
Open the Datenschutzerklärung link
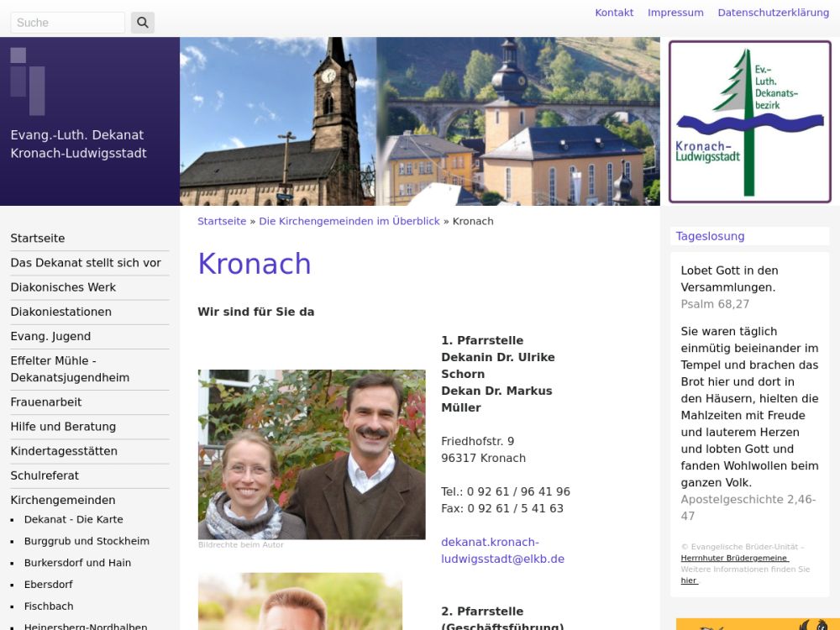tap(773, 13)
